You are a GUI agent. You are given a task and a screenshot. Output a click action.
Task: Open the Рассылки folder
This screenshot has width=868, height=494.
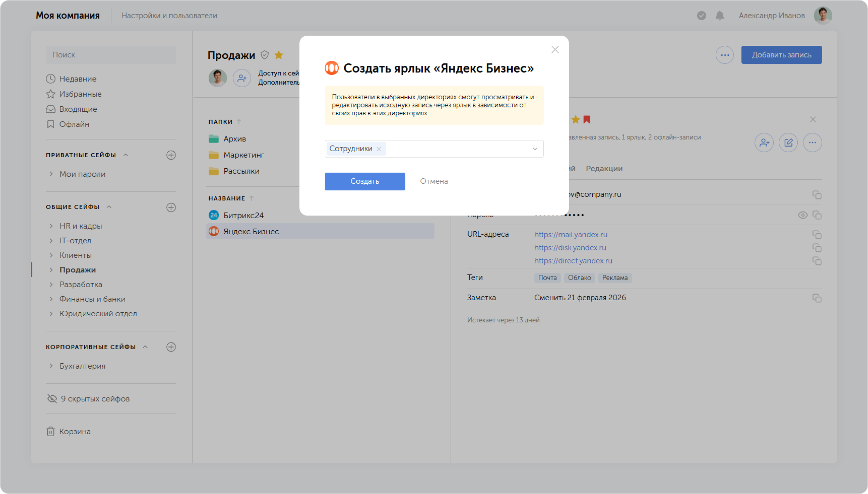pos(233,171)
